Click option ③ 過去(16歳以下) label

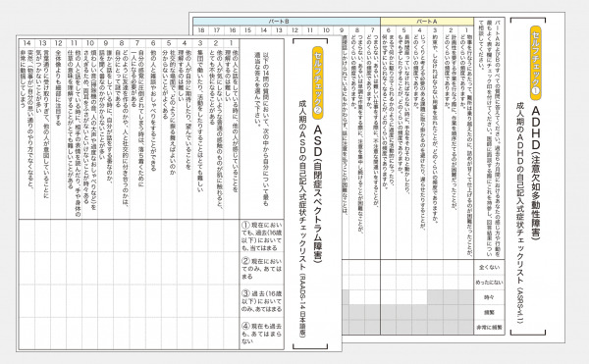[262, 301]
